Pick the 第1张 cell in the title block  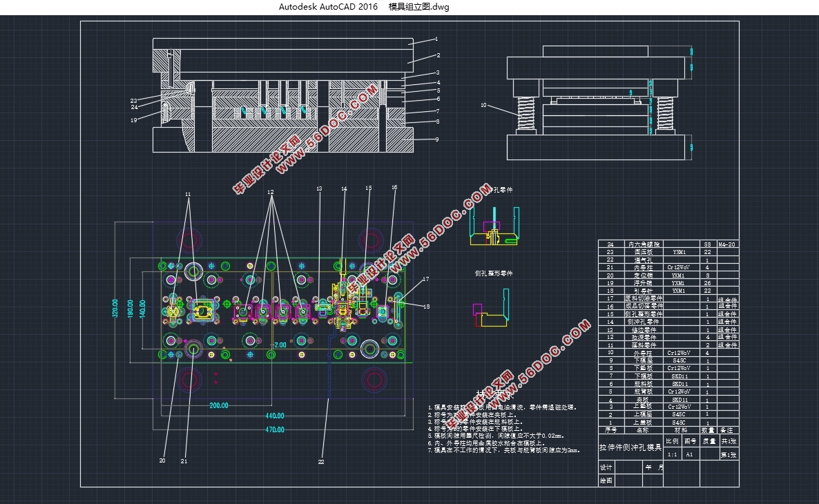(729, 454)
